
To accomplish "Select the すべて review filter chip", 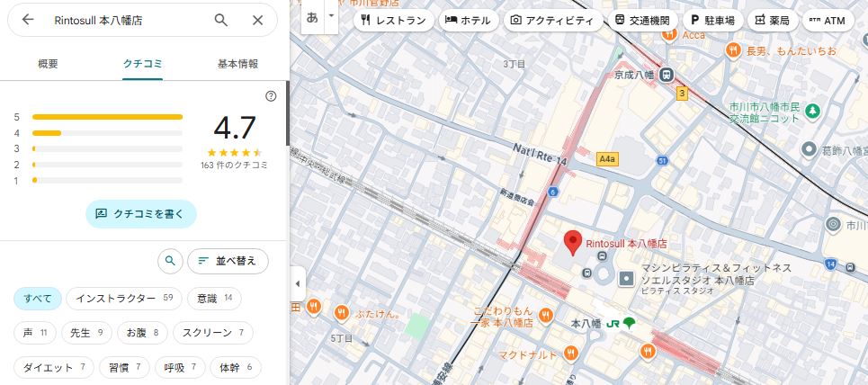I will tap(38, 298).
